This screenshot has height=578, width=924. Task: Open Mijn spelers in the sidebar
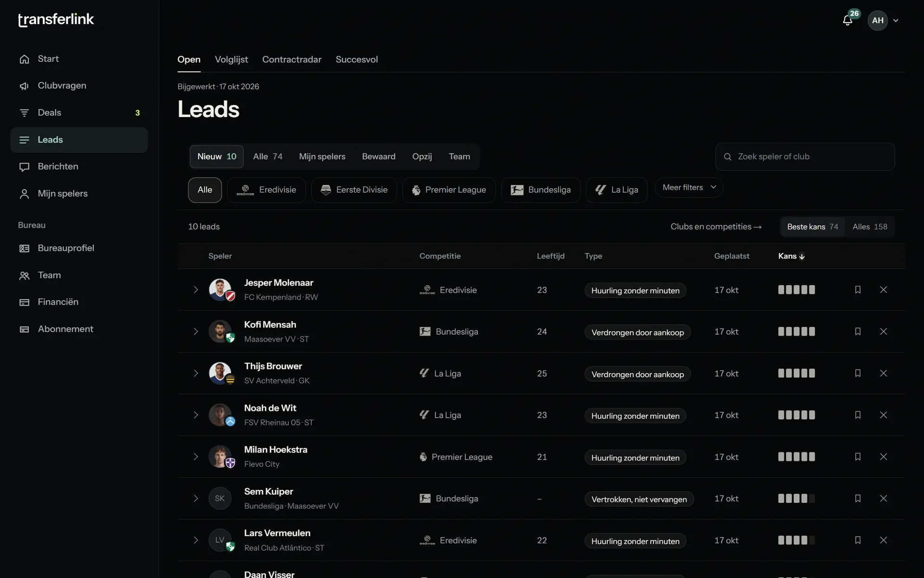pyautogui.click(x=79, y=194)
